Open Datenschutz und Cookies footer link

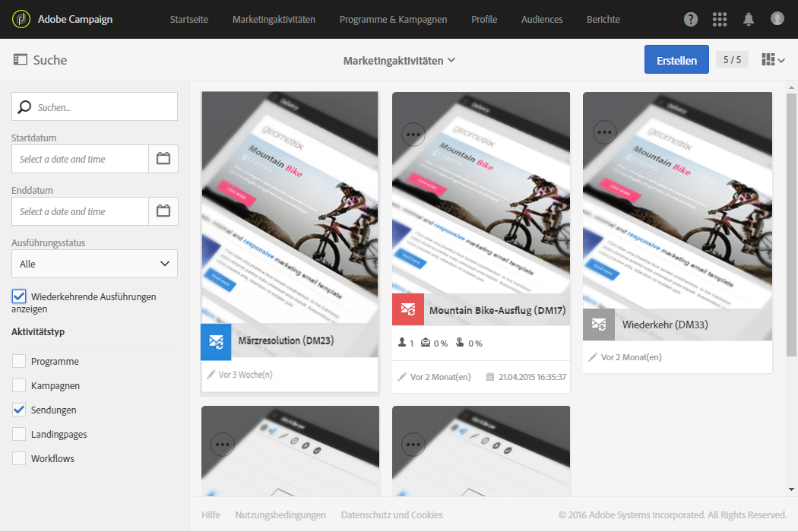[392, 515]
